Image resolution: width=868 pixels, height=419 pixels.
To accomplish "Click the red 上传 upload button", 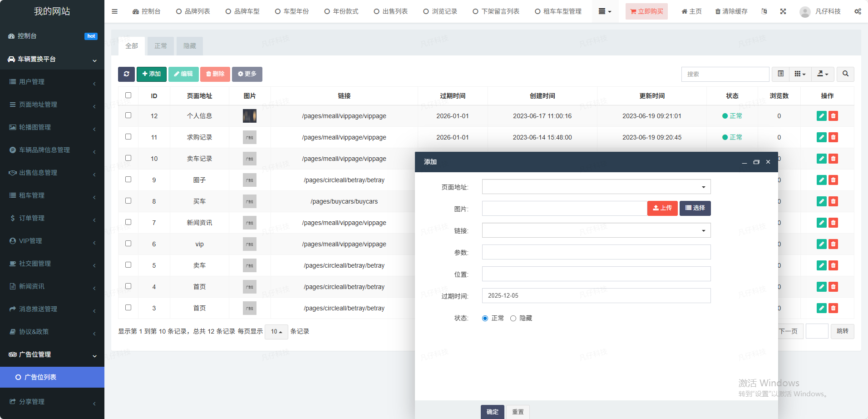I will (662, 208).
